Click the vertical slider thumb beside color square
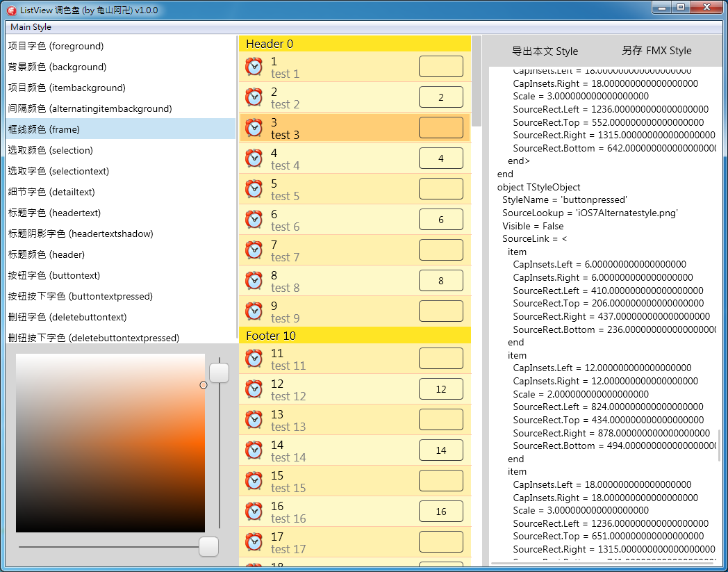The height and width of the screenshot is (572, 728). (219, 373)
